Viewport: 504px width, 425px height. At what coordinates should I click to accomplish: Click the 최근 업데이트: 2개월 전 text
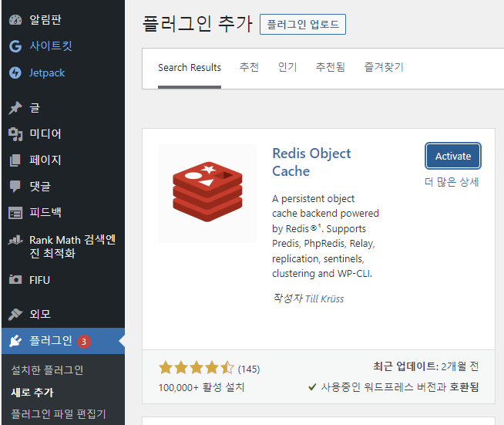[426, 366]
